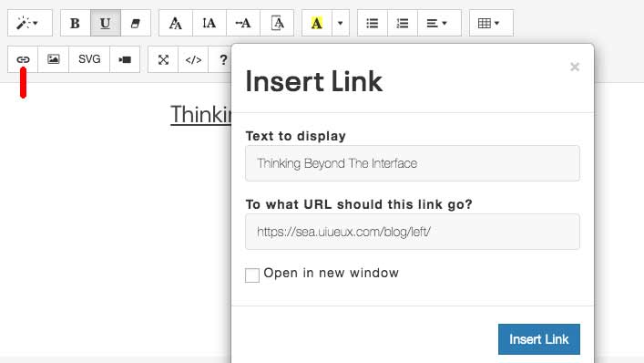Open the font size button

point(210,23)
